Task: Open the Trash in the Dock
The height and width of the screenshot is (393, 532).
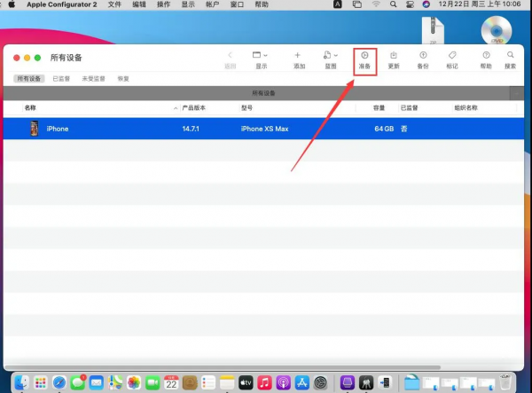Action: (x=505, y=382)
